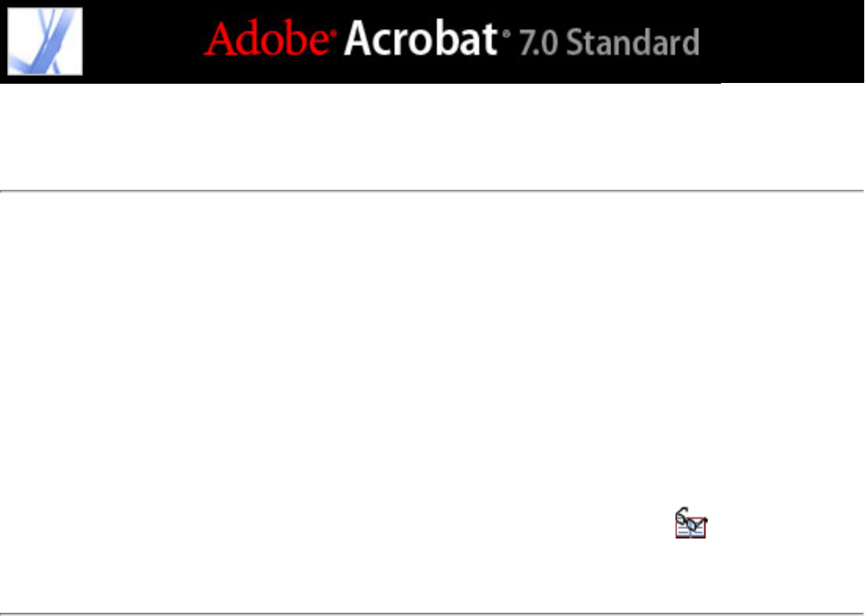Click the bottom horizontal divider line
This screenshot has height=616, width=865.
432,614
